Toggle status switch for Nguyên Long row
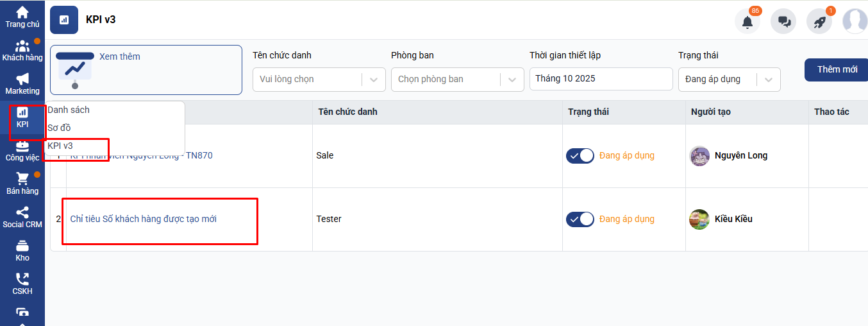 (580, 155)
